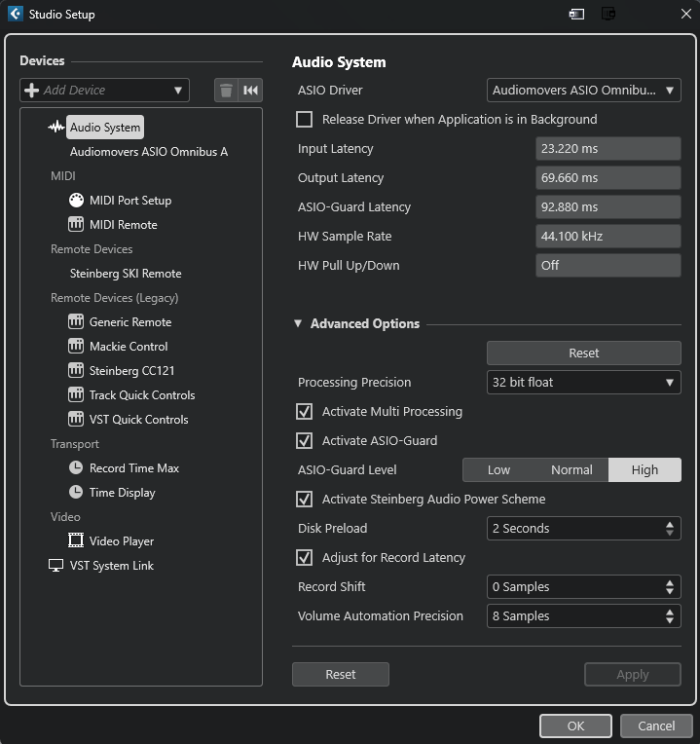
Task: Set ASIO-Guard Level to Low
Action: 498,470
